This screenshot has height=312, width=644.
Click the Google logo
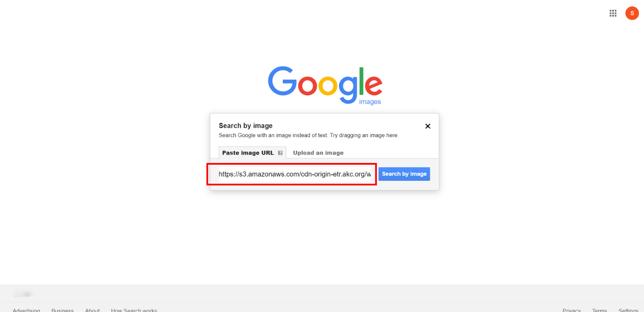point(325,85)
